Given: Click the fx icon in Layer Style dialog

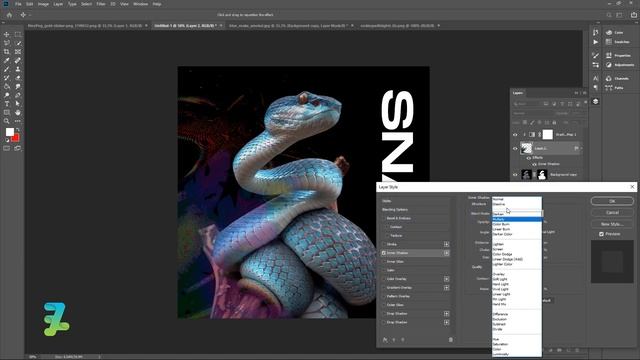Looking at the screenshot, I should tap(385, 340).
